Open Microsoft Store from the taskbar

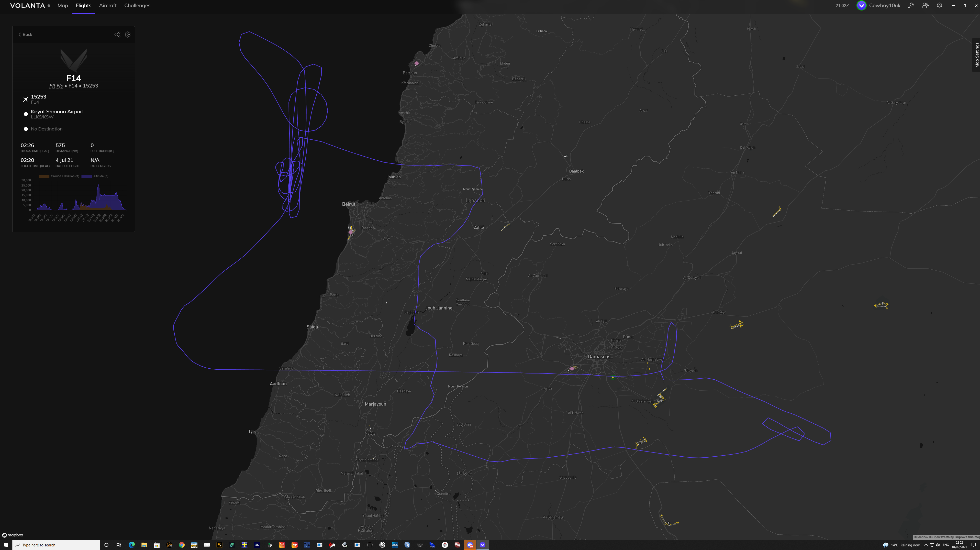click(156, 545)
